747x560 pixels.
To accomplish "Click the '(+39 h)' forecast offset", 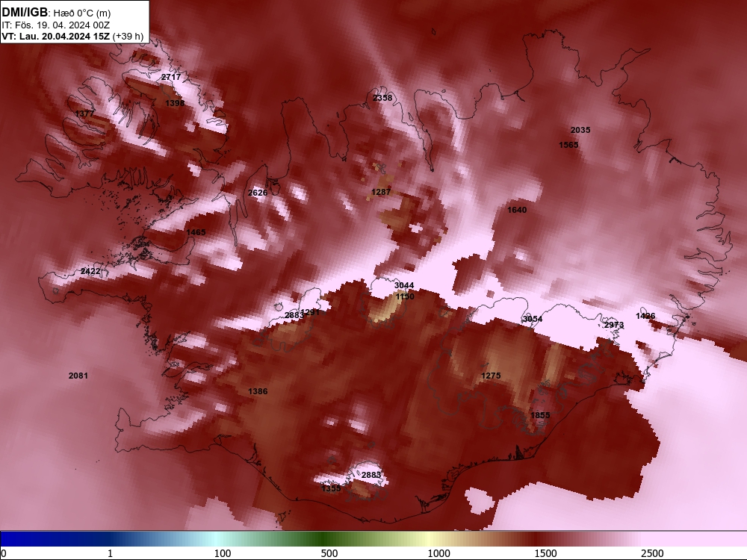I will pos(128,37).
